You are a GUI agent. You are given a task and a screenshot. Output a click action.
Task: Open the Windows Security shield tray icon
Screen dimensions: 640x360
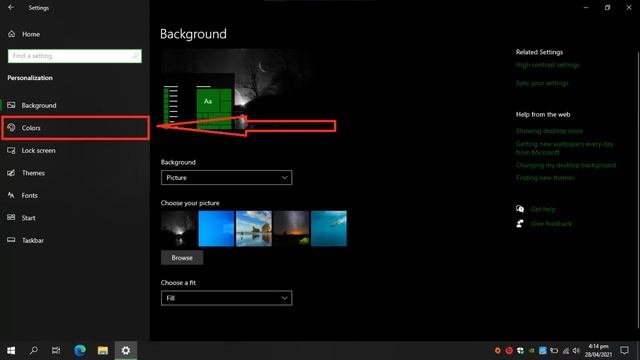[520, 351]
